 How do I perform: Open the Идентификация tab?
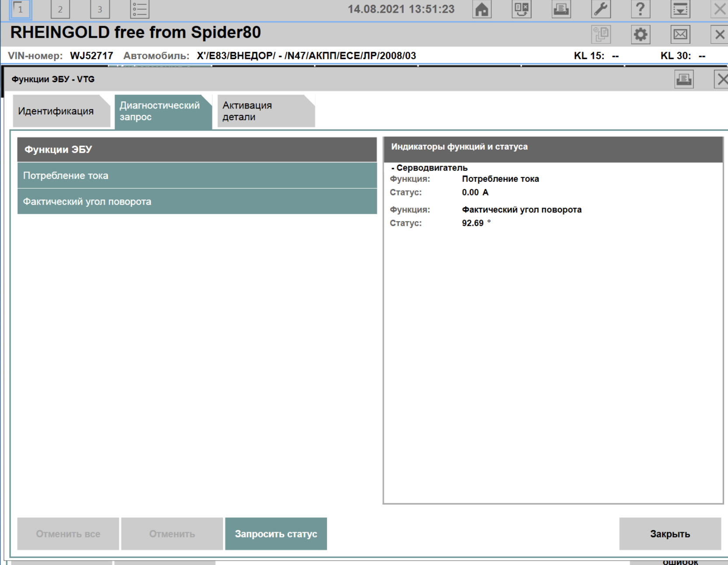tap(61, 111)
